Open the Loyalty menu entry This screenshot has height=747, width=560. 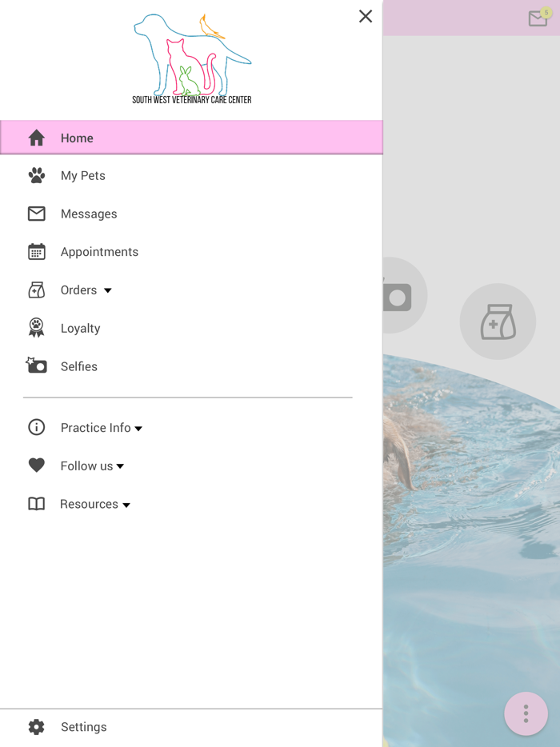(x=80, y=329)
